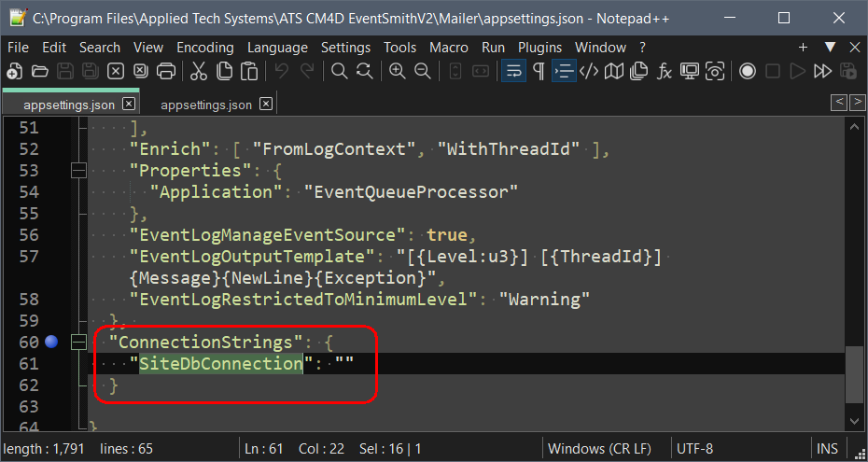Toggle Word Wrap in the toolbar
This screenshot has height=462, width=868.
tap(512, 71)
